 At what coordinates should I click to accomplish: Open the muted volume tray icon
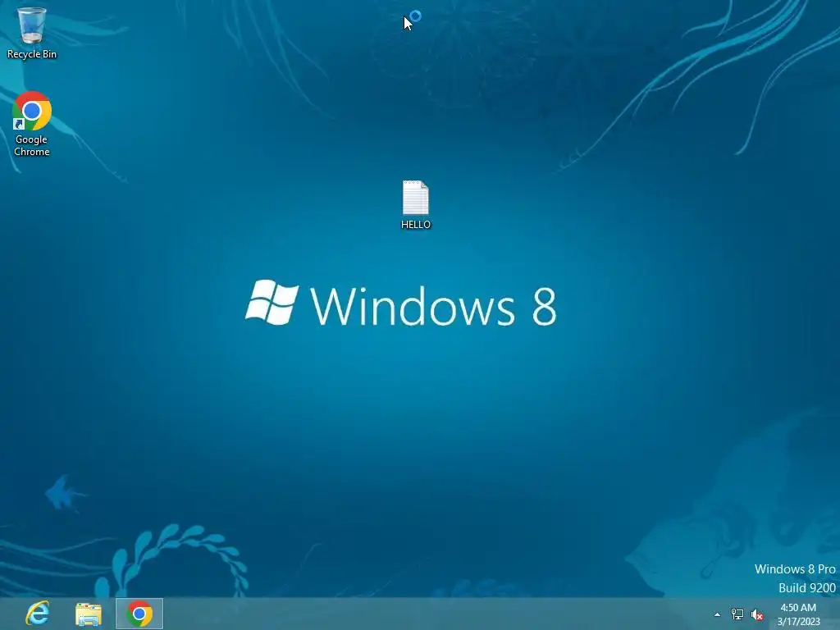[757, 614]
